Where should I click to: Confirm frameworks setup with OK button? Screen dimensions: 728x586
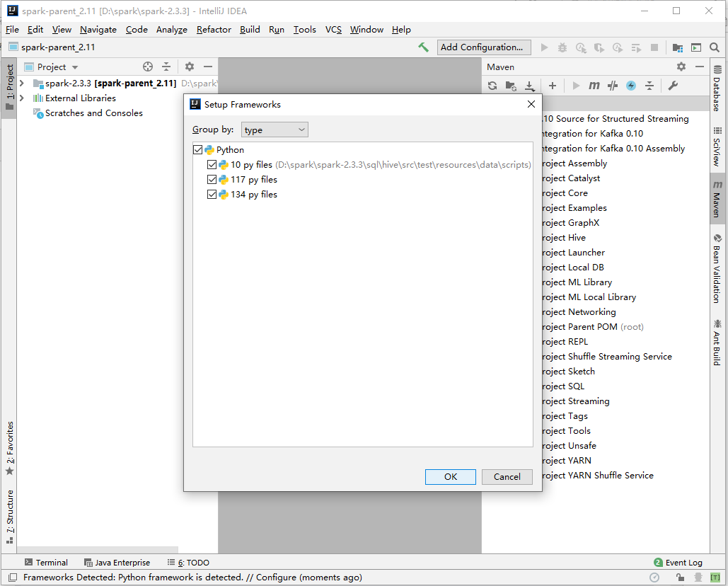(x=450, y=476)
